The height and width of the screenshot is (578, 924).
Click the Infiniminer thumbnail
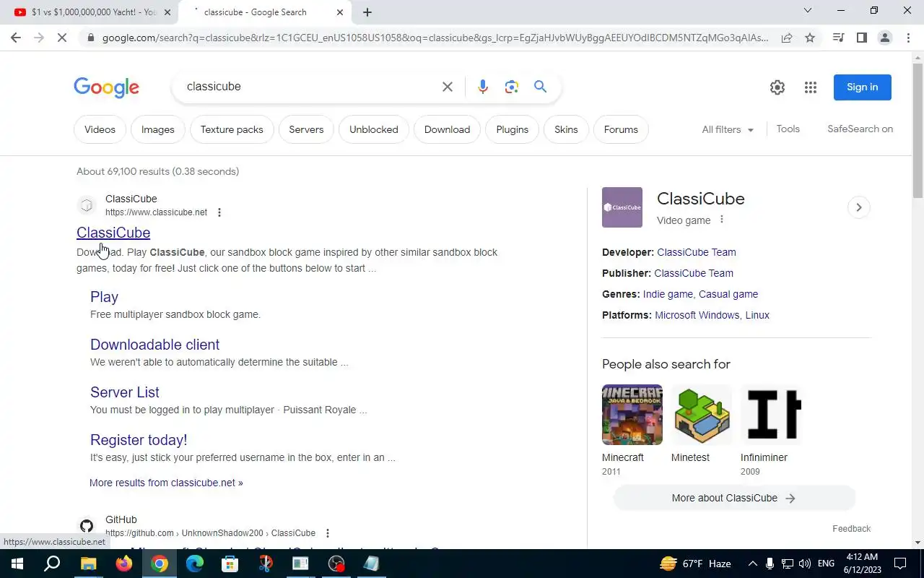(x=771, y=415)
